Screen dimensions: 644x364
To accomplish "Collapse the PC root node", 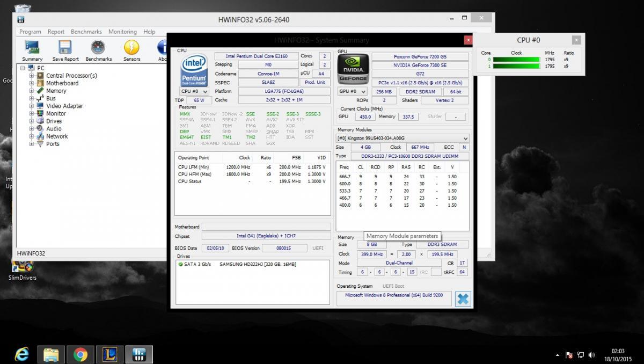I will point(23,68).
